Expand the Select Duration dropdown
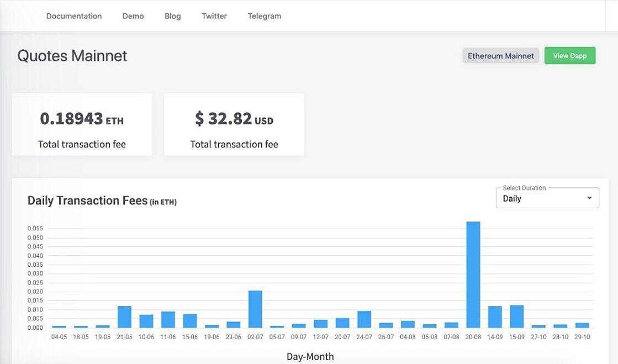This screenshot has height=364, width=618. pos(547,198)
